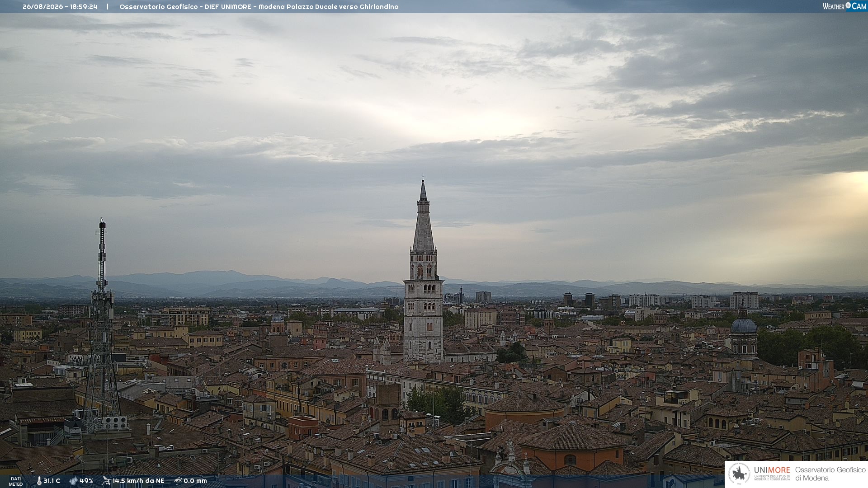Select the 49% humidity value
This screenshot has height=488, width=868.
(x=86, y=481)
